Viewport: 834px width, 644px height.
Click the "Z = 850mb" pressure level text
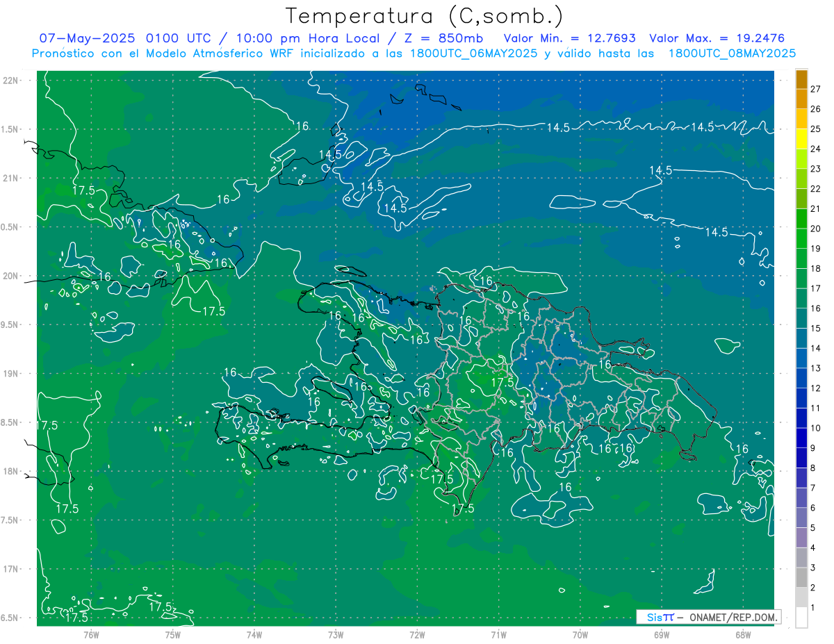coord(443,38)
